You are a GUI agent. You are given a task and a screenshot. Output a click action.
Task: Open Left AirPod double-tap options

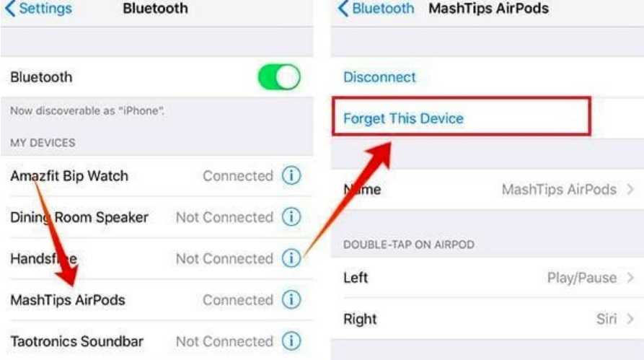(x=488, y=278)
